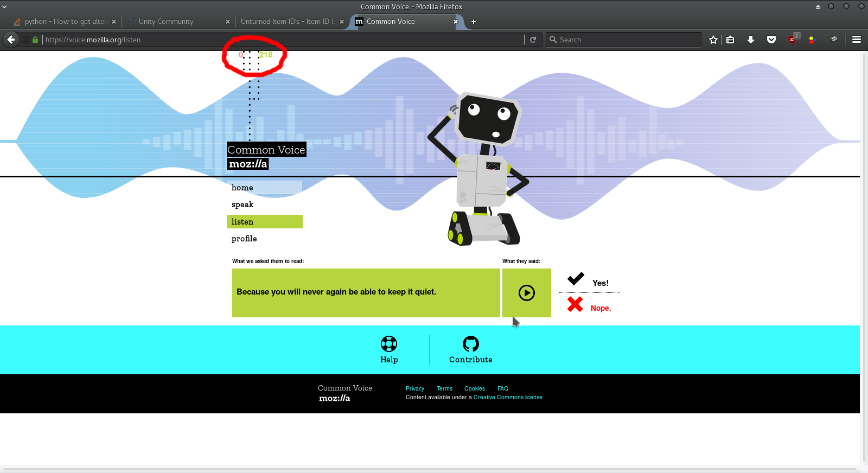This screenshot has height=473, width=868.
Task: Click the moz://a header logo
Action: [248, 164]
